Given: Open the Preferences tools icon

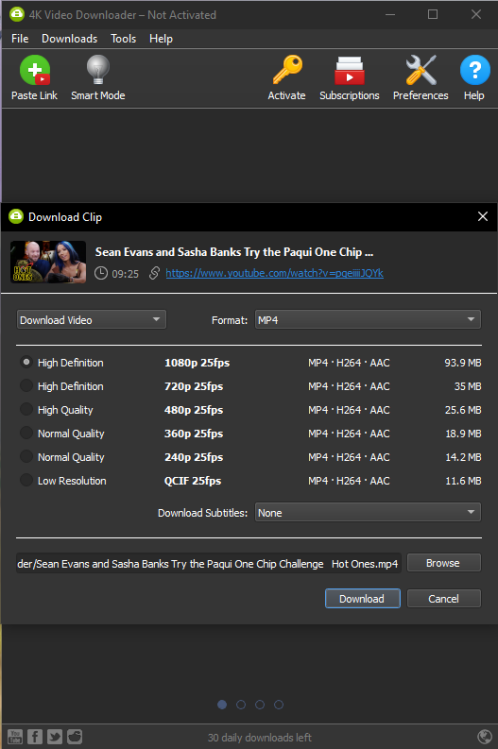Looking at the screenshot, I should click(421, 70).
